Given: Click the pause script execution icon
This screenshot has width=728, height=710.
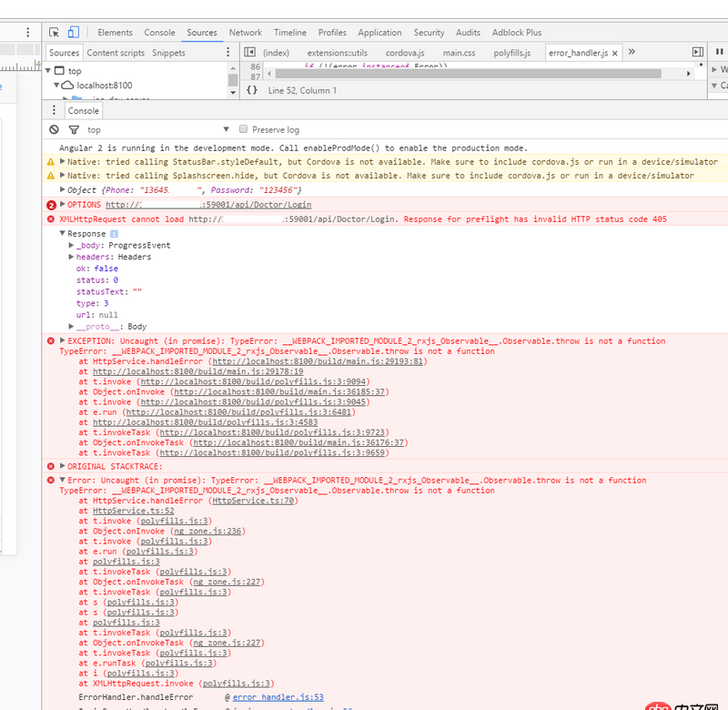Looking at the screenshot, I should click(718, 52).
